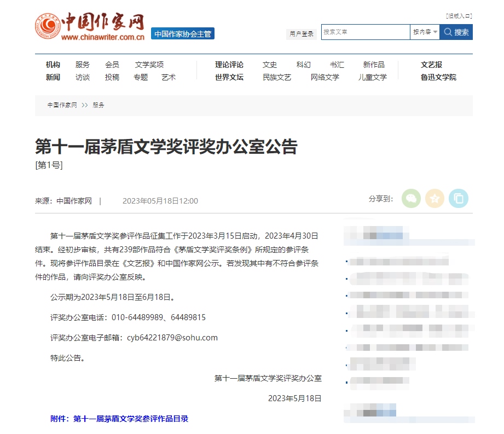This screenshot has width=504, height=434.
Task: Click the copy link share icon
Action: [x=459, y=199]
